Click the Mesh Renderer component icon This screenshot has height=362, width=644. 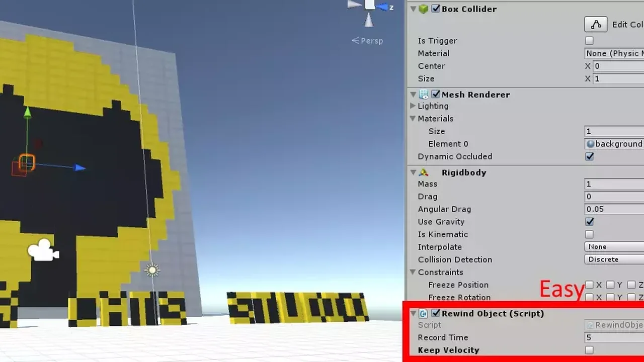coord(424,95)
